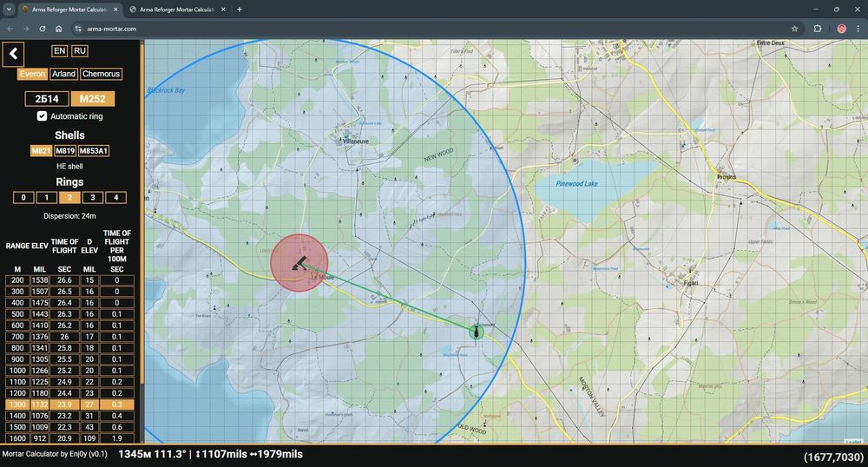Click the 1076 elevation value
Screen dimensions: 868x467
click(40, 416)
